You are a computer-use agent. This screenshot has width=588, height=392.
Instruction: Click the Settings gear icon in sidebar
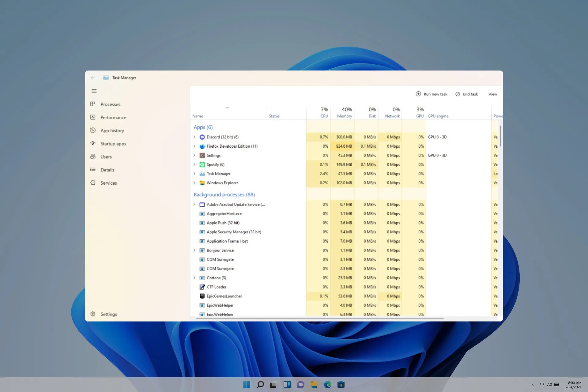coord(93,314)
